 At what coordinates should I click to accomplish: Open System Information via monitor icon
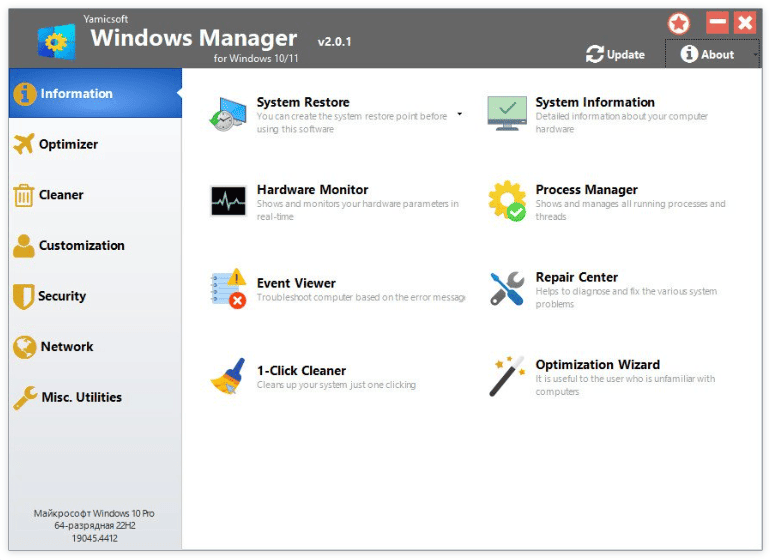(507, 113)
